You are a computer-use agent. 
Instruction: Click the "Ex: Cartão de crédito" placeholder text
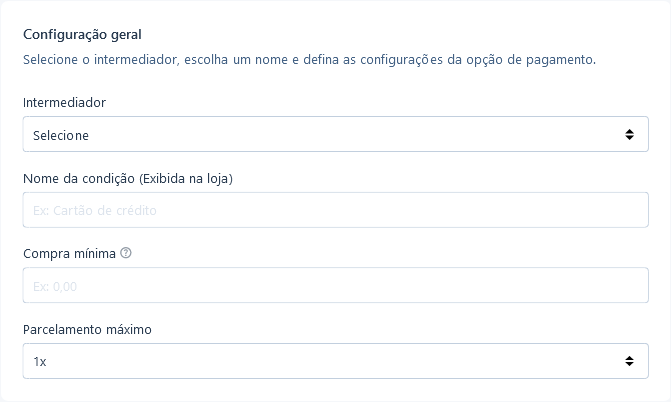tap(95, 210)
